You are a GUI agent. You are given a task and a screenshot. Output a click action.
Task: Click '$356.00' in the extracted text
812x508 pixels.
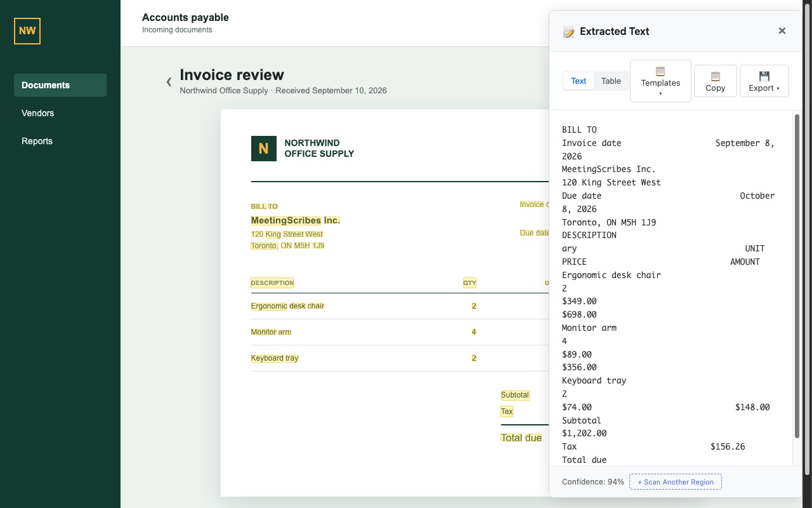579,367
